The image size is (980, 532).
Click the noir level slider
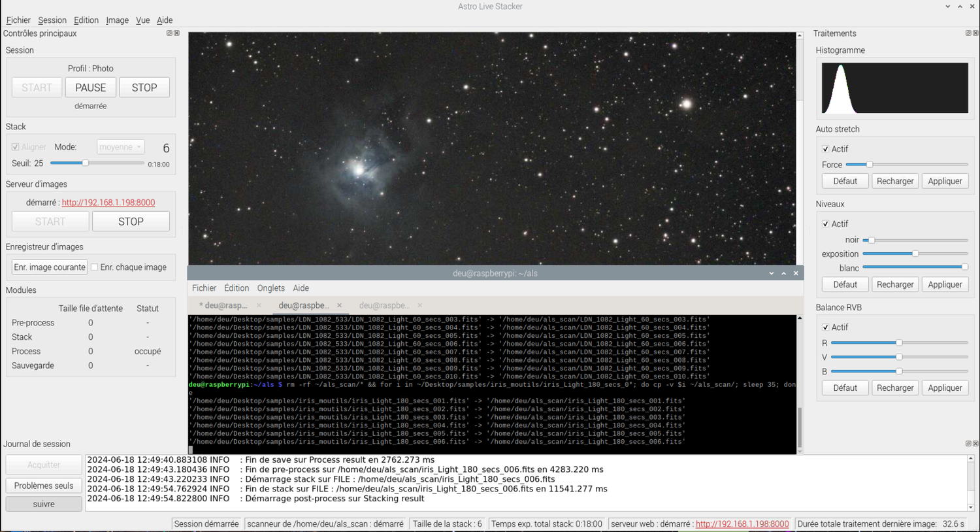pyautogui.click(x=915, y=240)
